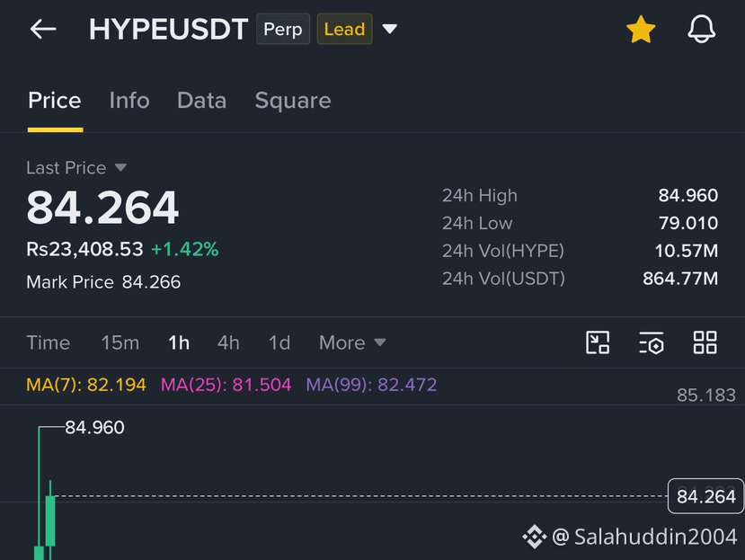
Task: Open price alerts bell icon
Action: click(701, 29)
